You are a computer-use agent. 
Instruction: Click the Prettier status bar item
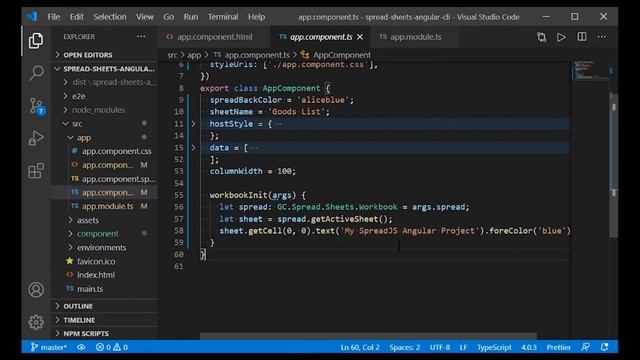coord(558,347)
